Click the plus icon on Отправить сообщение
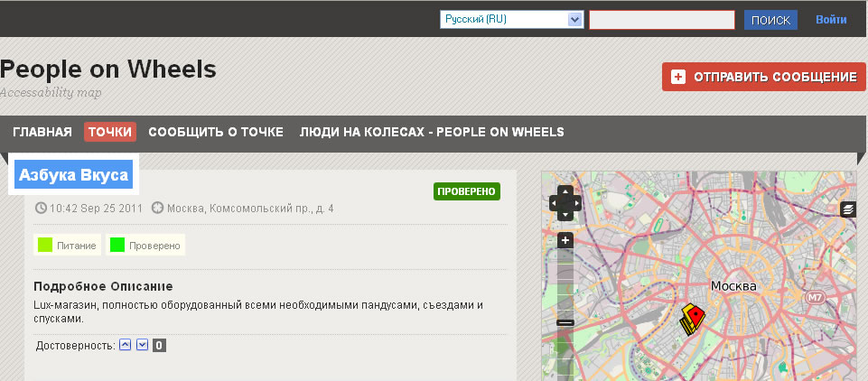 click(x=678, y=77)
